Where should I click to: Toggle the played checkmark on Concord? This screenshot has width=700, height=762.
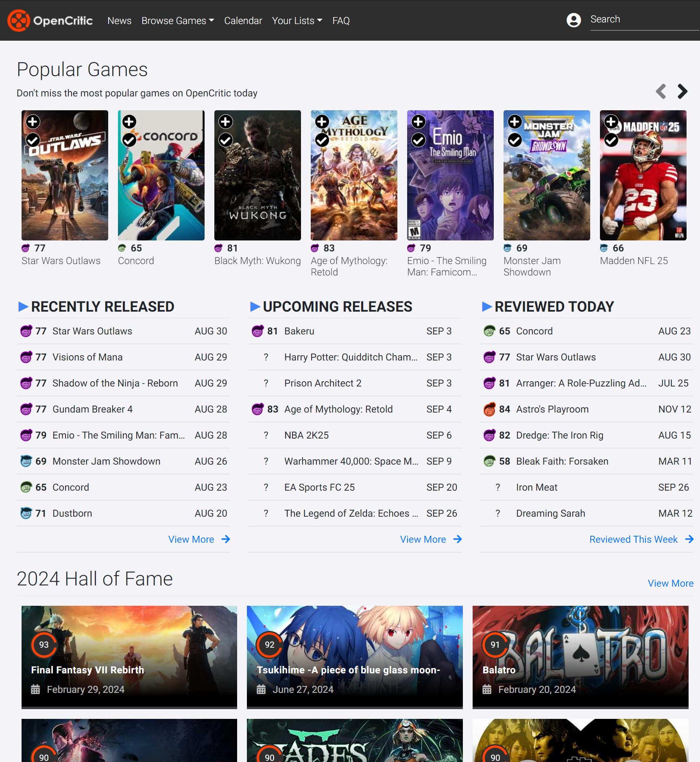click(130, 140)
